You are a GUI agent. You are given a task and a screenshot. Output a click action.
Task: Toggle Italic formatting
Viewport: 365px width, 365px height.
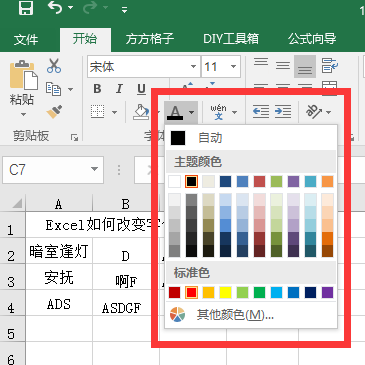click(119, 89)
